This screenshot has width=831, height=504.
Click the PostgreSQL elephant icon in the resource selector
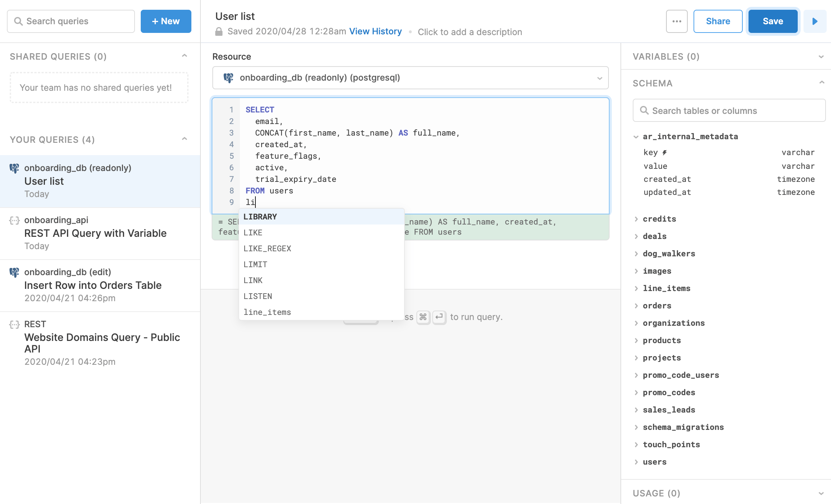(x=228, y=77)
